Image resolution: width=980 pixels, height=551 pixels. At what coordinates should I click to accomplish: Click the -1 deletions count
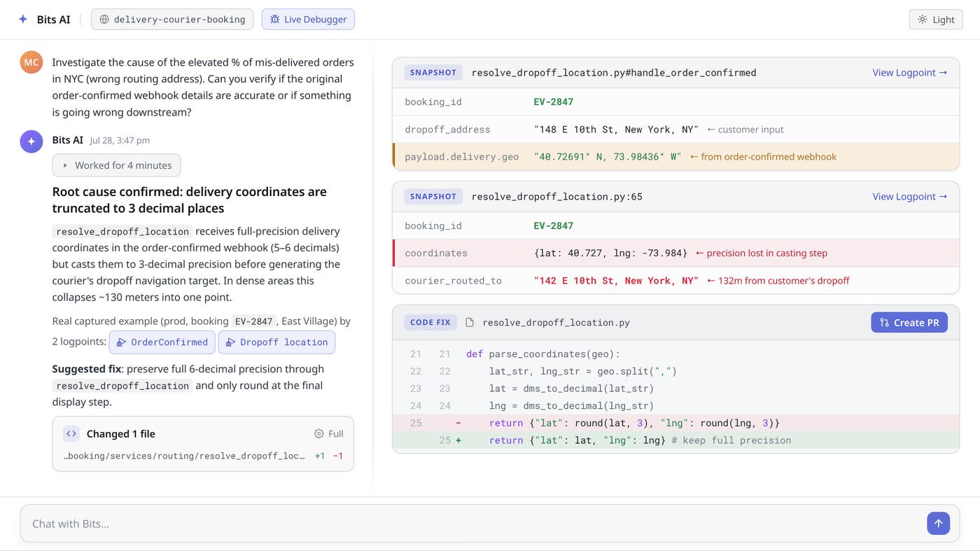point(338,456)
